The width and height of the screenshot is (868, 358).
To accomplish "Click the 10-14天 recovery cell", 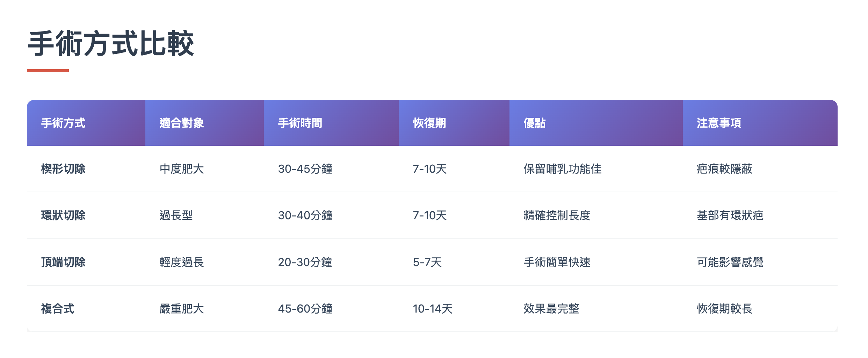I will tap(433, 309).
